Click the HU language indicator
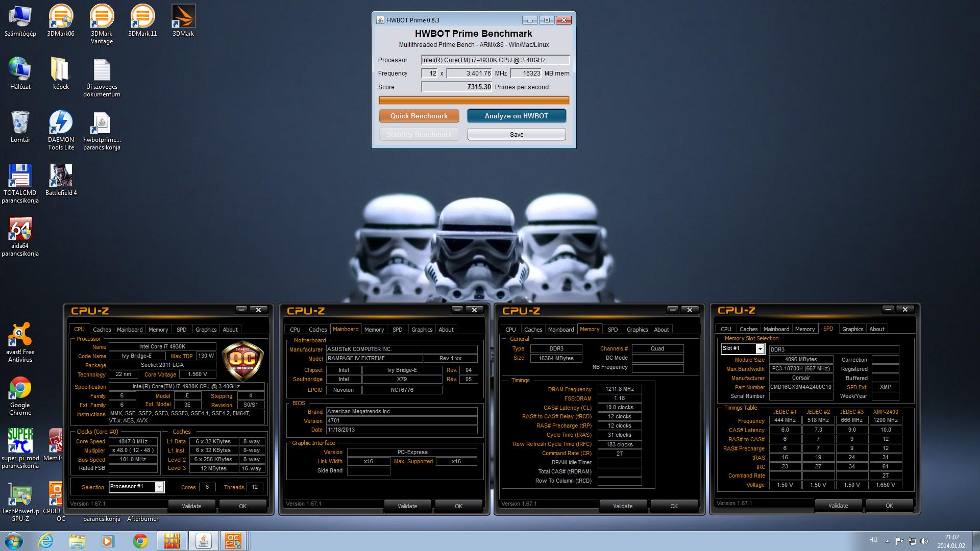 [x=873, y=540]
